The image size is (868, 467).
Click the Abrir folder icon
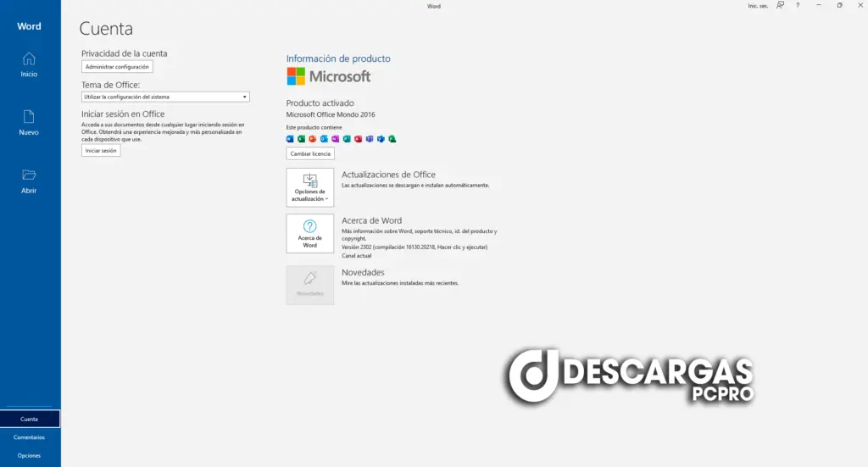[29, 175]
